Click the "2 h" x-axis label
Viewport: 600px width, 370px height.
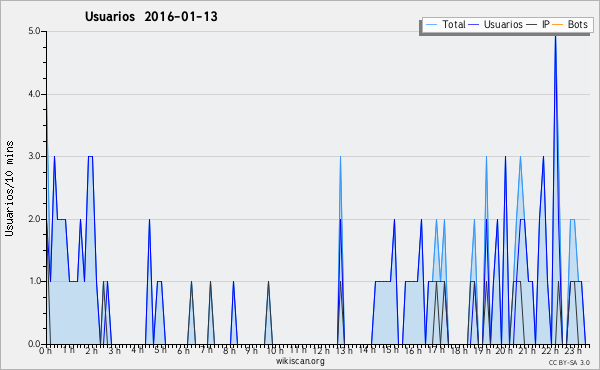click(92, 350)
